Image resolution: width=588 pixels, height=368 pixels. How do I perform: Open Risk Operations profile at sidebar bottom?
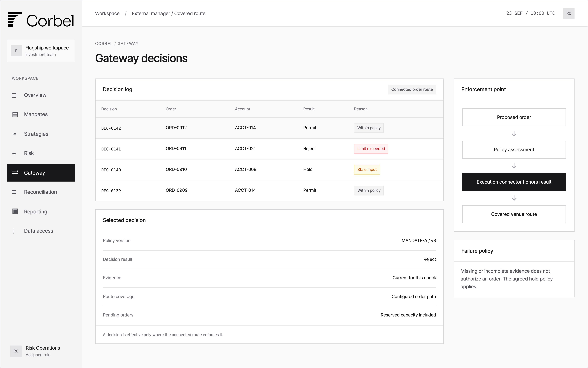(x=41, y=351)
